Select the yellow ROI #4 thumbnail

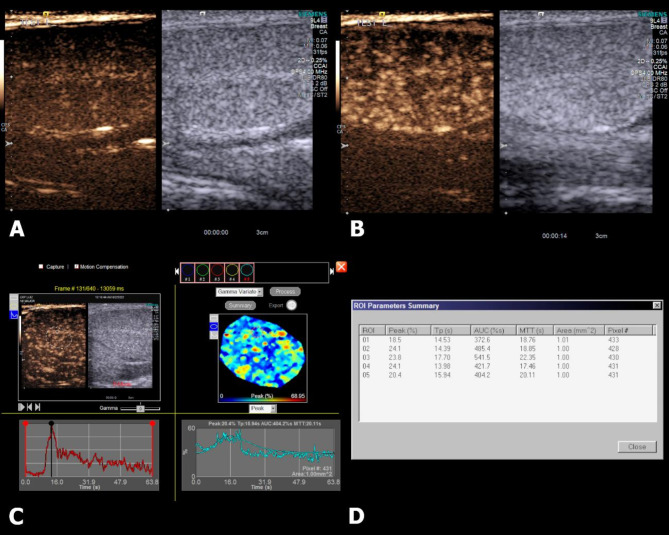pyautogui.click(x=232, y=273)
